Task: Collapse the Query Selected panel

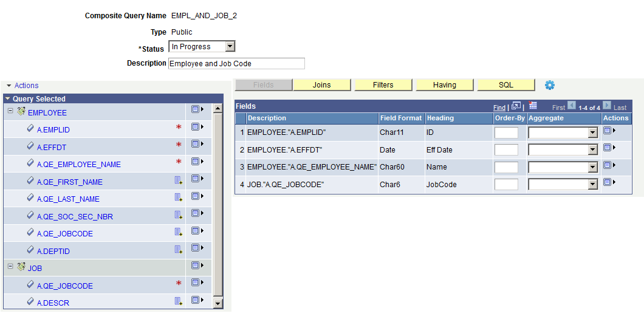Action: [7, 99]
